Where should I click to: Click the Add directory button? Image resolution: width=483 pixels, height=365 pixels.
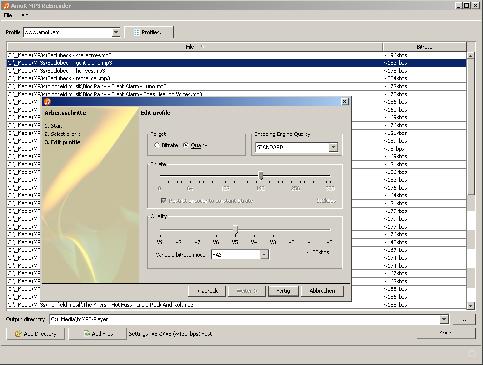coord(36,334)
